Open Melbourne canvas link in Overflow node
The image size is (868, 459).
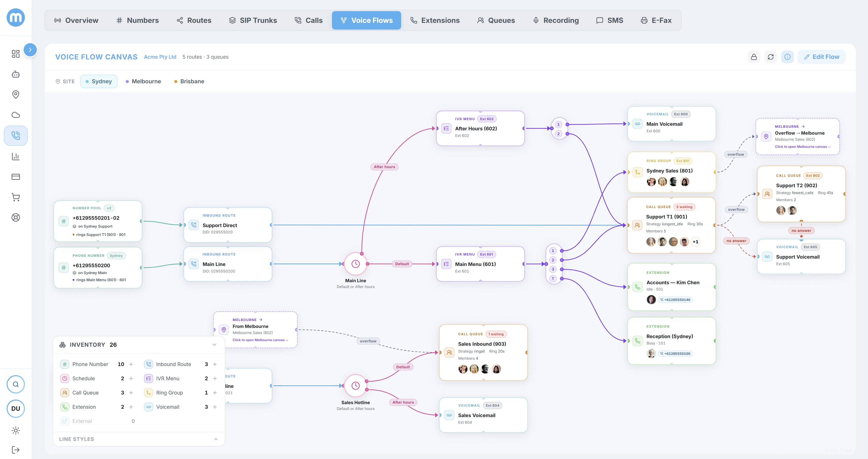(x=802, y=147)
